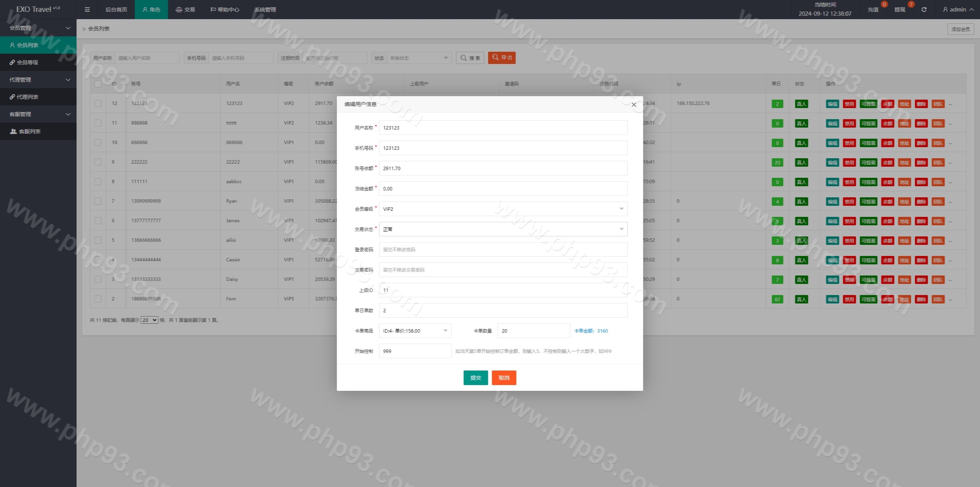Switch to the 交易 top menu tab
The image size is (980, 487).
pyautogui.click(x=185, y=10)
